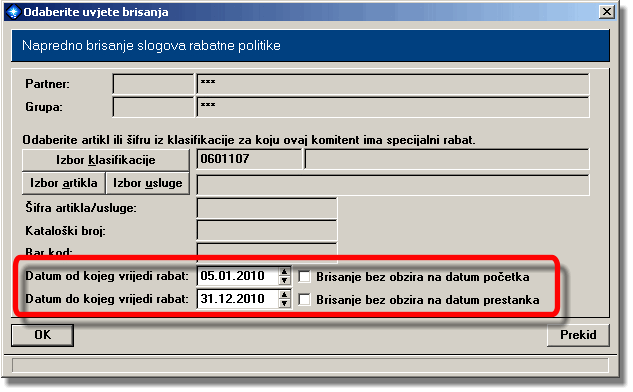This screenshot has width=633, height=392.
Task: Click the 'Grupa:' label
Action: point(44,107)
